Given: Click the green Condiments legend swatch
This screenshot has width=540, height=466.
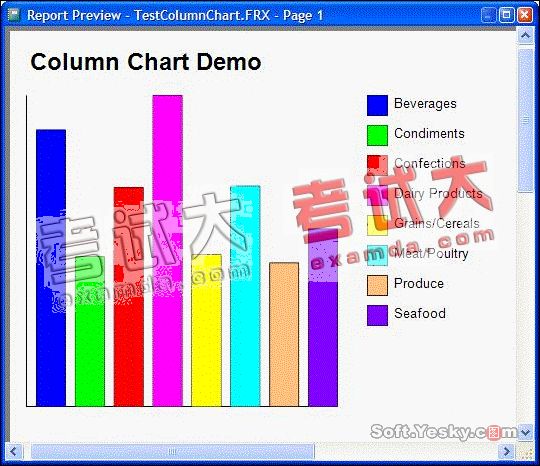Looking at the screenshot, I should [377, 135].
